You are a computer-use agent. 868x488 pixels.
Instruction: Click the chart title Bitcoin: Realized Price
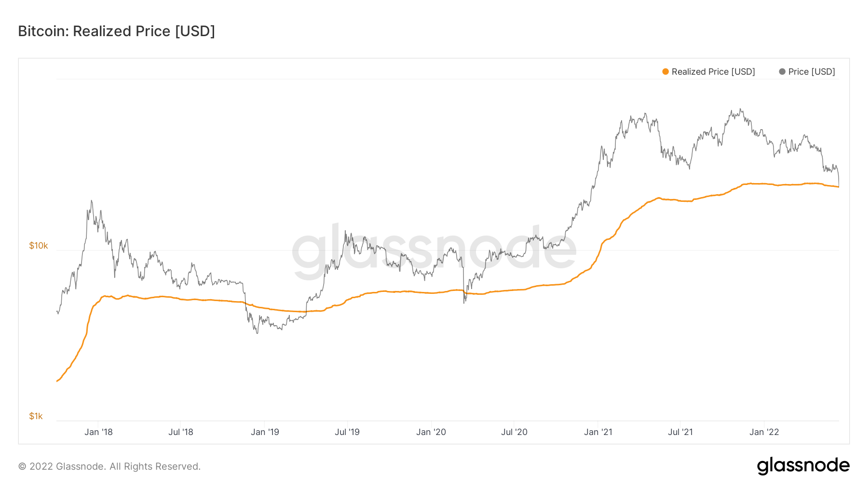click(x=116, y=31)
